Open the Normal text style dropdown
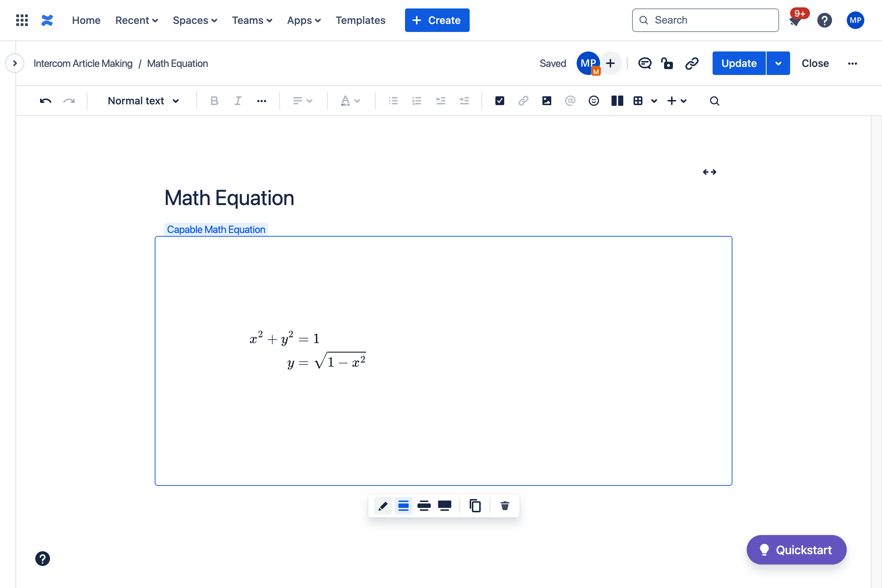The image size is (882, 588). pos(143,101)
